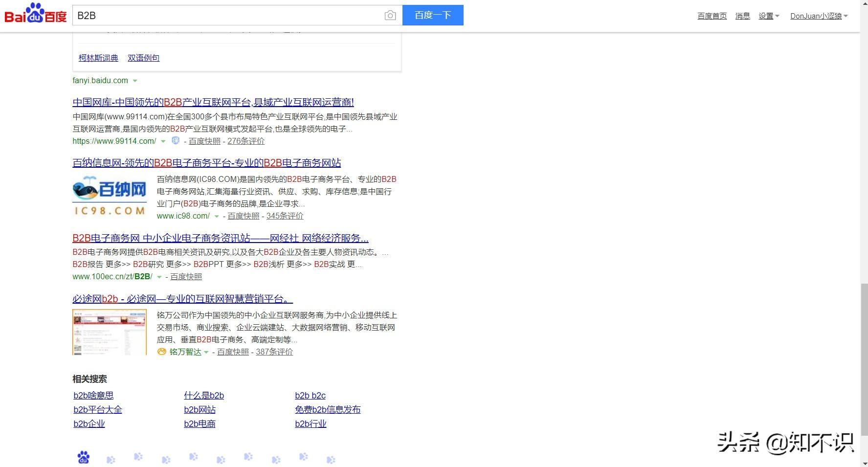Open the 必途网 screenshot thumbnail
Screen dimensions: 868x467
pos(110,332)
